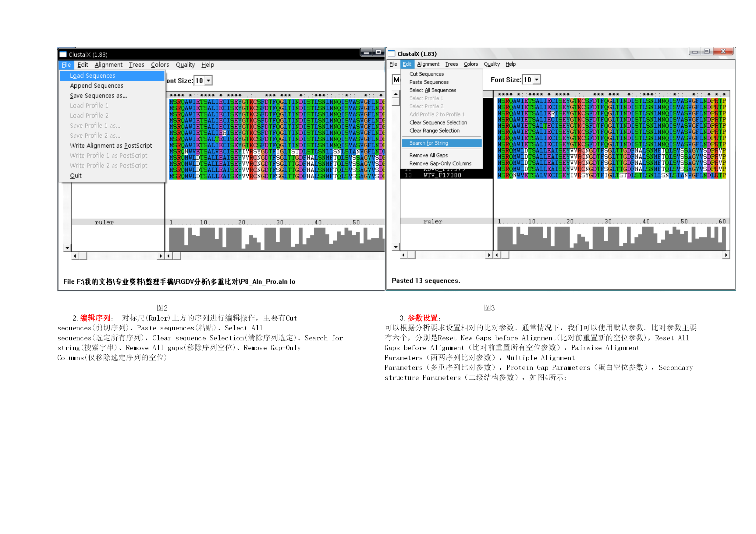This screenshot has width=756, height=534.
Task: Click the red heading 编辑序列
Action: click(x=95, y=318)
